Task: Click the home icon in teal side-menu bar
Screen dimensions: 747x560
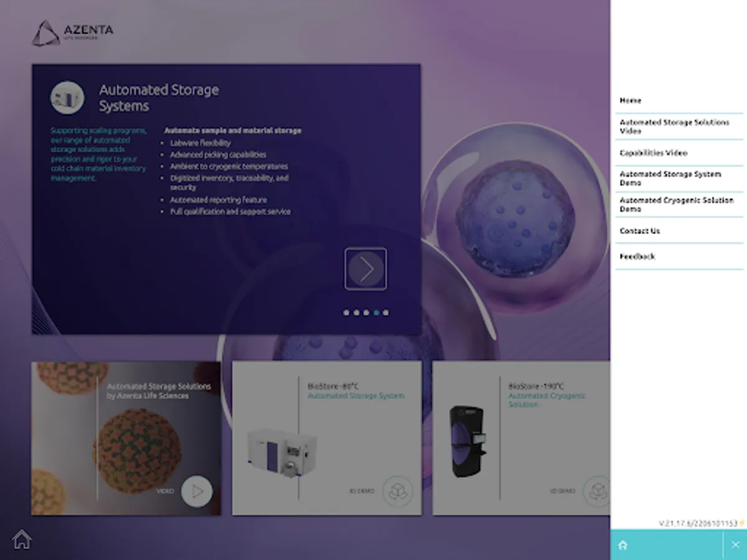Action: point(622,545)
